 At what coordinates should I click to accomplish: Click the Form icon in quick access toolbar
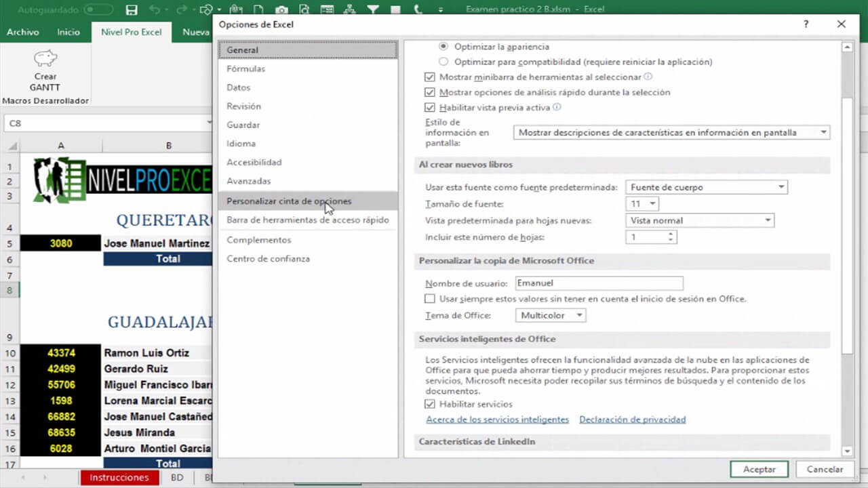(x=326, y=10)
